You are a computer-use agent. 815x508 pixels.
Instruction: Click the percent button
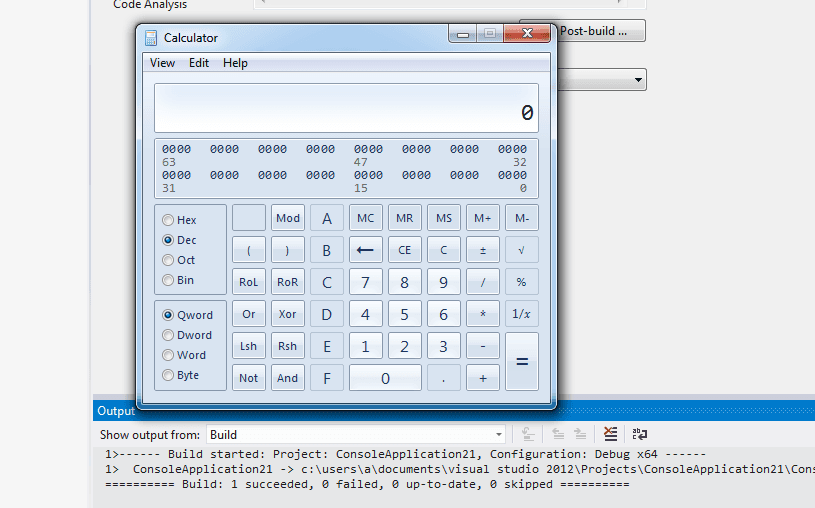coord(521,282)
